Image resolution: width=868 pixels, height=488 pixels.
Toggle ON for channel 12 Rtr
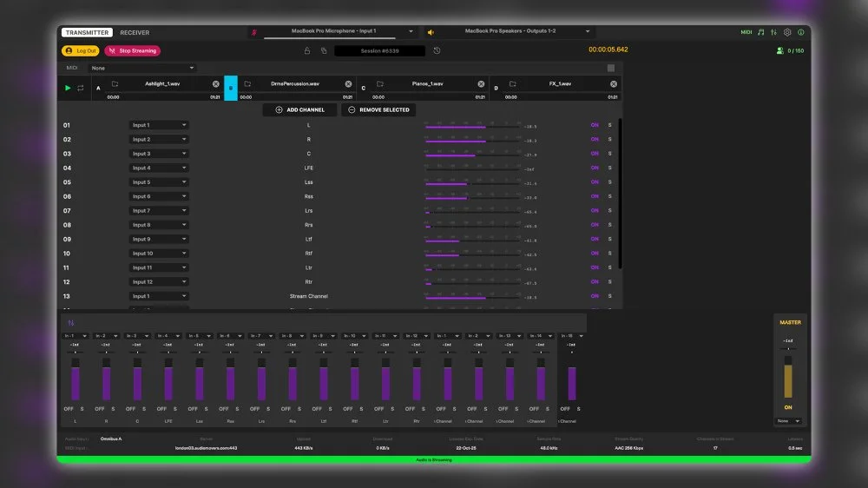[595, 282]
